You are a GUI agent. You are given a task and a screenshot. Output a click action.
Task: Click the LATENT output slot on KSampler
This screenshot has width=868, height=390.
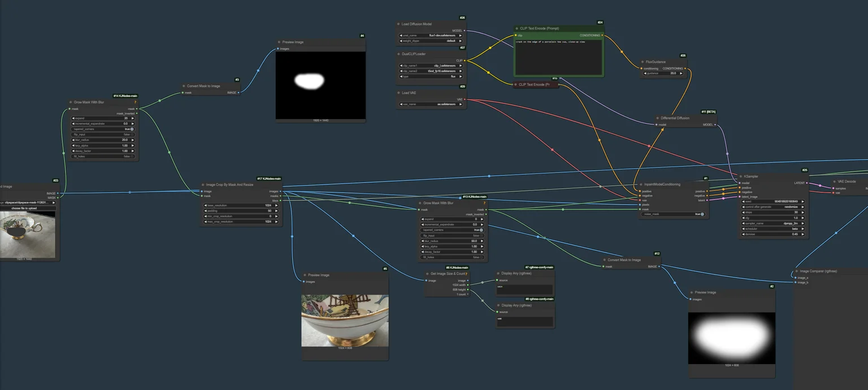(x=808, y=183)
